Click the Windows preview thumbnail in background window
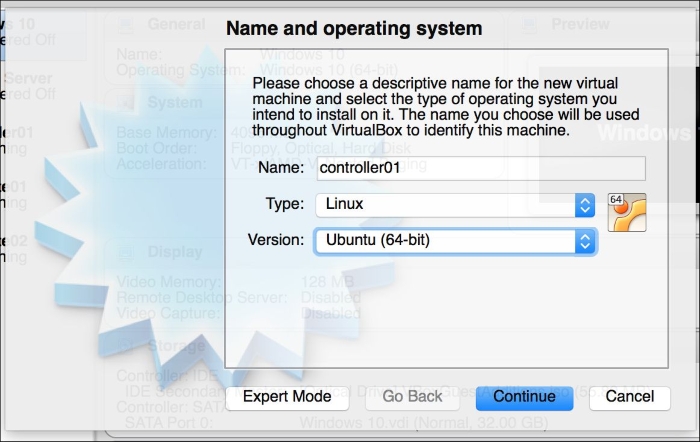This screenshot has height=442, width=700. click(620, 134)
